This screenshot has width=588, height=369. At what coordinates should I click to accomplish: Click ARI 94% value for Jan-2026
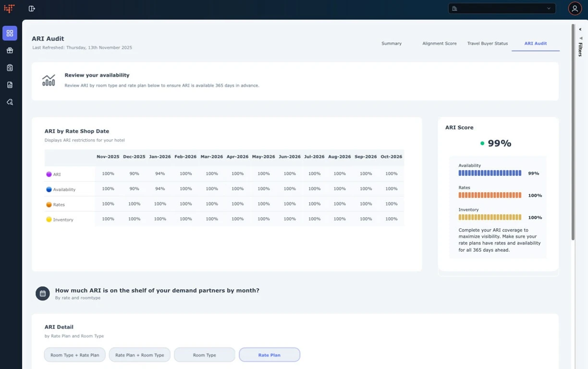point(160,174)
